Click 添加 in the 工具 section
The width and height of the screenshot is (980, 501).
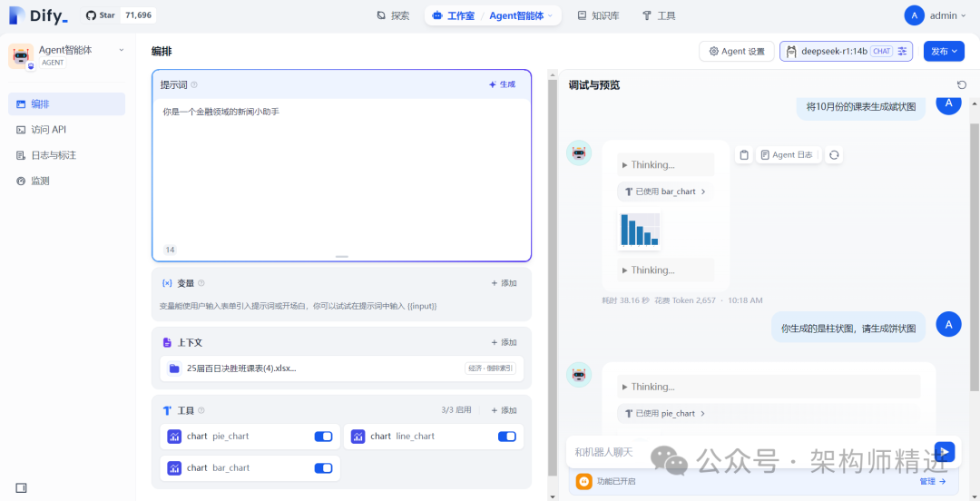(504, 411)
